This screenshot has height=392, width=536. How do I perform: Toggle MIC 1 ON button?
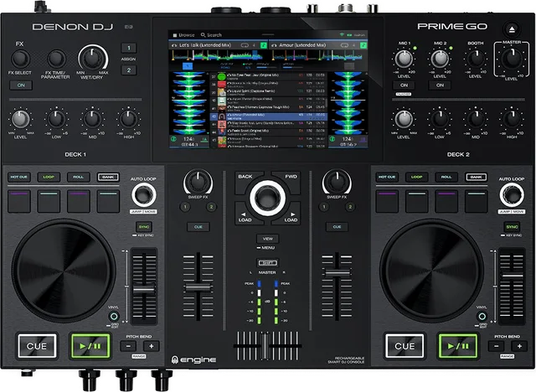404,85
